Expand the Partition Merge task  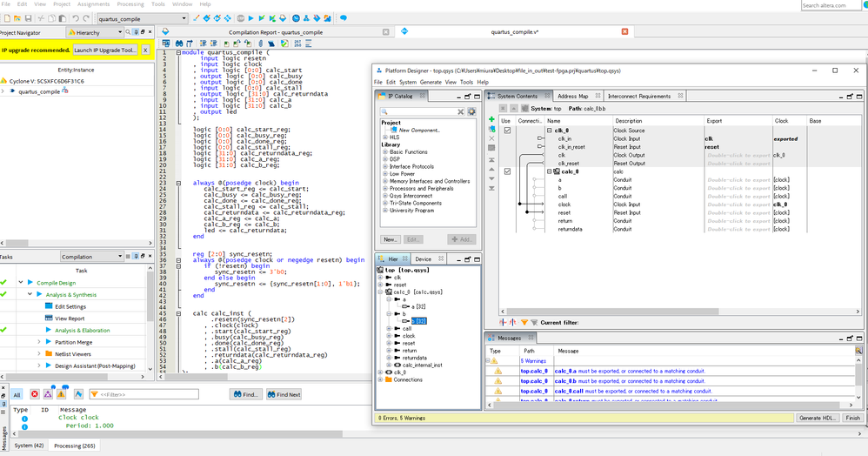click(38, 342)
